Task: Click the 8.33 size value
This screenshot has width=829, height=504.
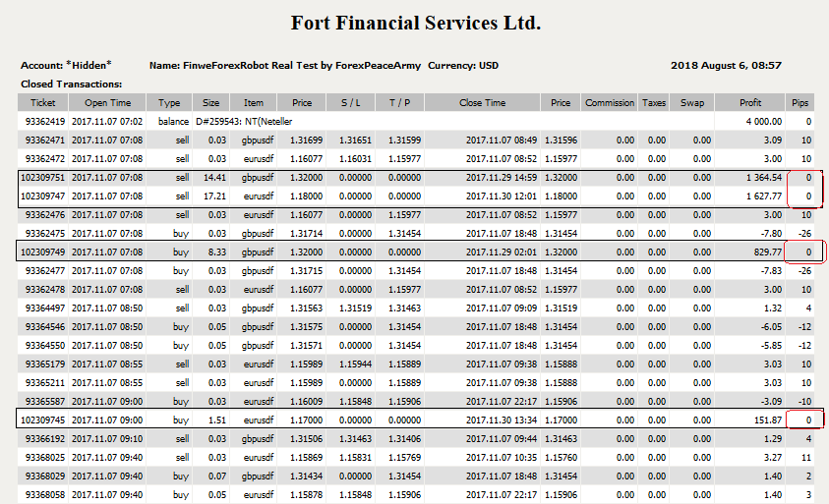Action: coord(216,252)
